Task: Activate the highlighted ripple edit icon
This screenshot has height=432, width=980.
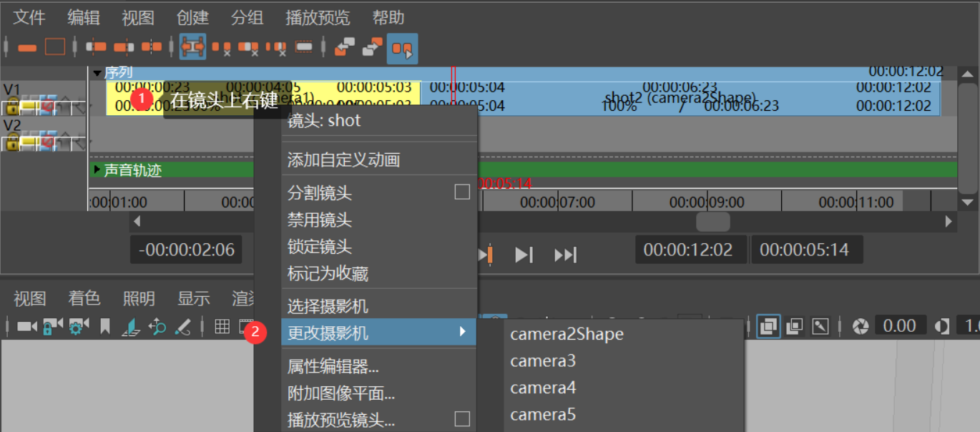Action: tap(192, 47)
